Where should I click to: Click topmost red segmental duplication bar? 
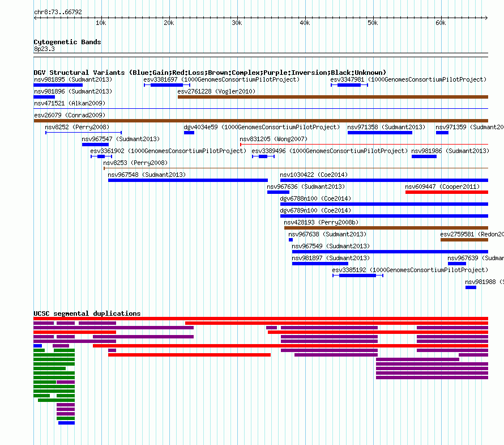261,319
